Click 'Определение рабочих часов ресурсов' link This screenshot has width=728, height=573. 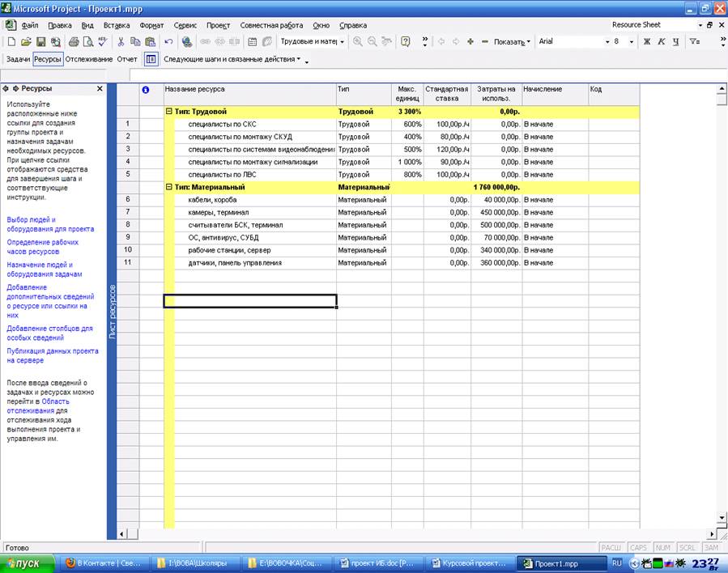43,247
